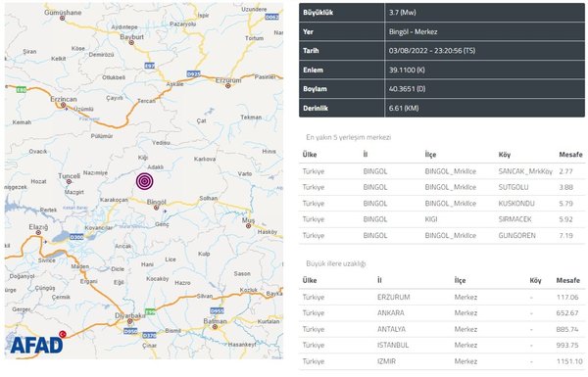Click the Erzincan city marker
The image size is (588, 377).
click(x=64, y=106)
